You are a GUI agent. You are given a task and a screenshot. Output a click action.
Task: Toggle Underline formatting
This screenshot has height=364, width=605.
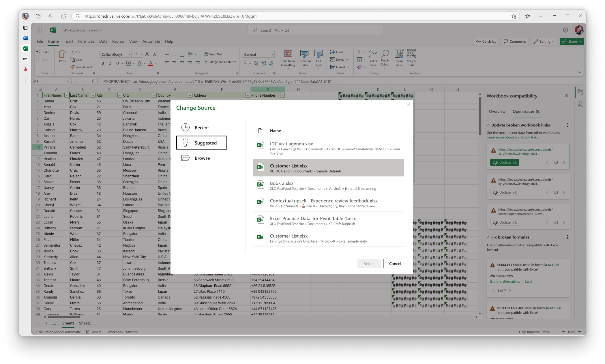(x=117, y=63)
